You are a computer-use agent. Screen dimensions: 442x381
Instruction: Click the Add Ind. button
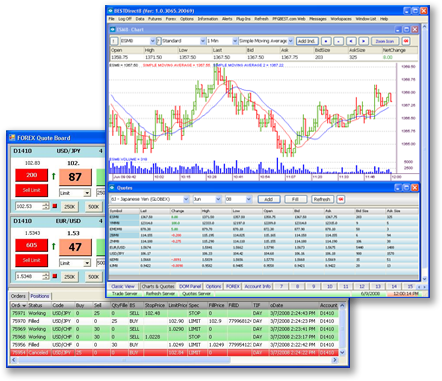pyautogui.click(x=306, y=41)
